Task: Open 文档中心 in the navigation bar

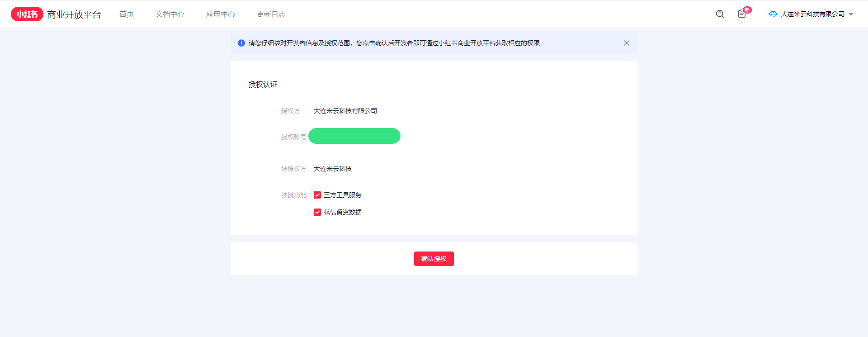Action: (x=170, y=14)
